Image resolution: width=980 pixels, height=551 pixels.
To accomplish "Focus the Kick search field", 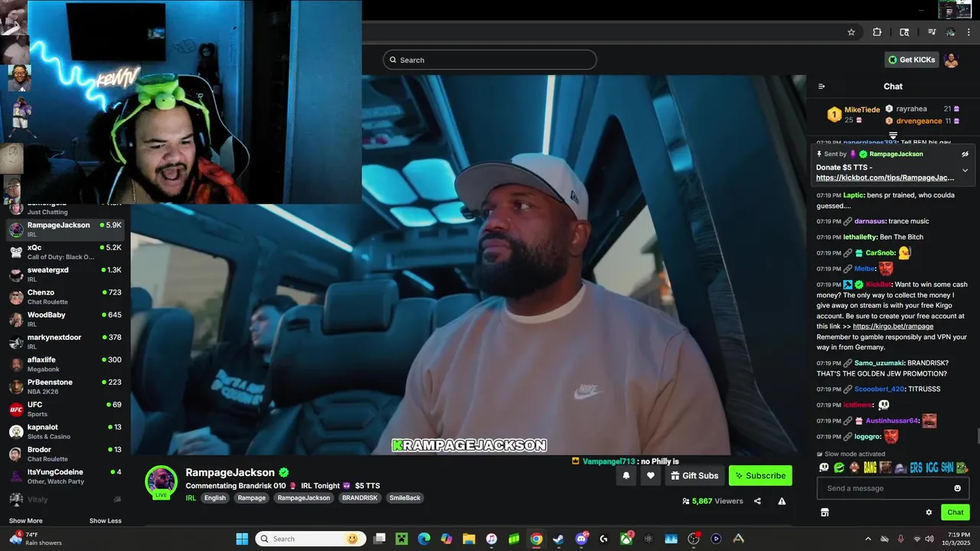I will pyautogui.click(x=490, y=60).
